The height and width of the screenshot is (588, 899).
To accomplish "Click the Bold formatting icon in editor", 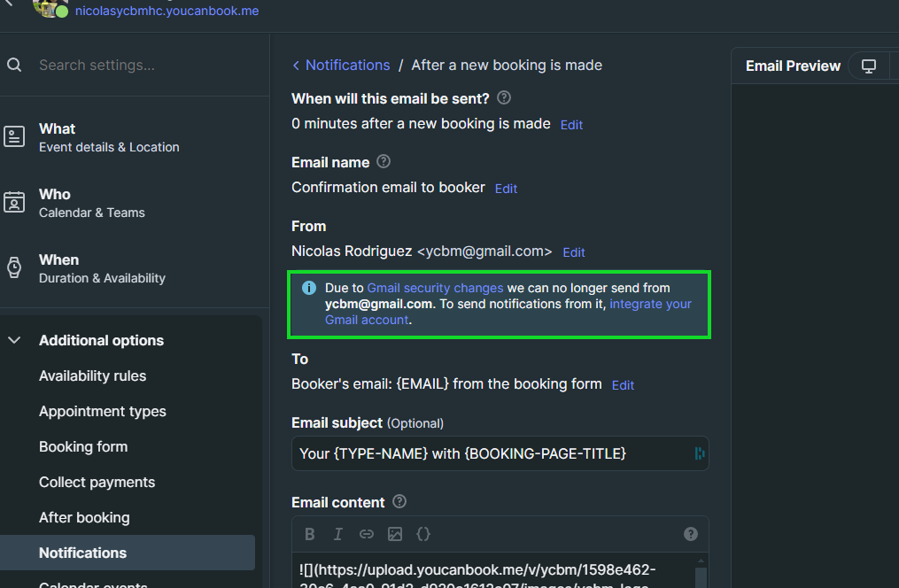I will pyautogui.click(x=310, y=534).
